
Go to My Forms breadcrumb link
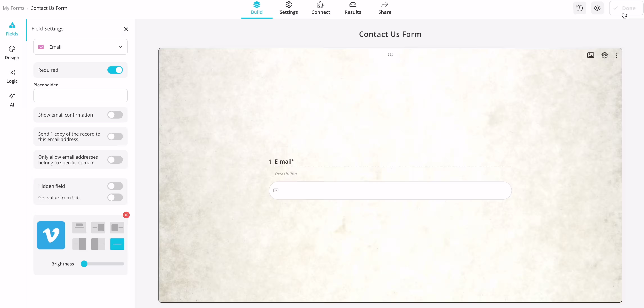click(x=13, y=8)
